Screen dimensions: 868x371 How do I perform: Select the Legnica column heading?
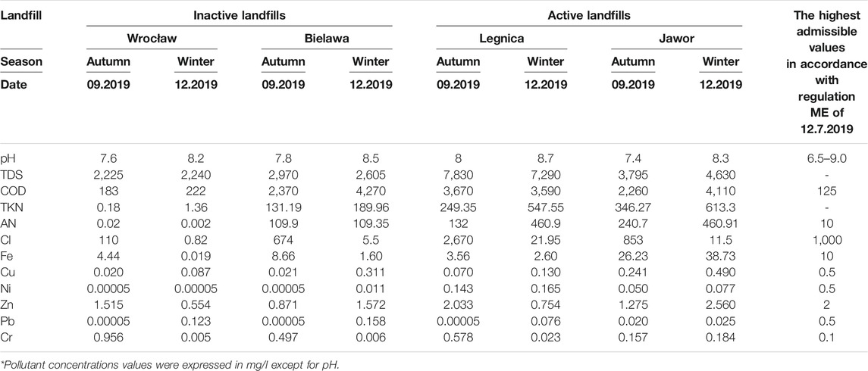click(502, 39)
